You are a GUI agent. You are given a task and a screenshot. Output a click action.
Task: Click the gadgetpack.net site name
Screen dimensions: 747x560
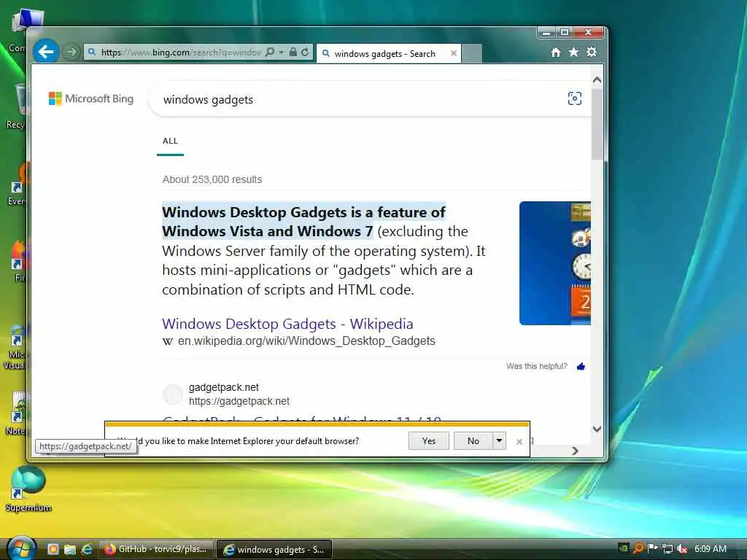pos(224,387)
